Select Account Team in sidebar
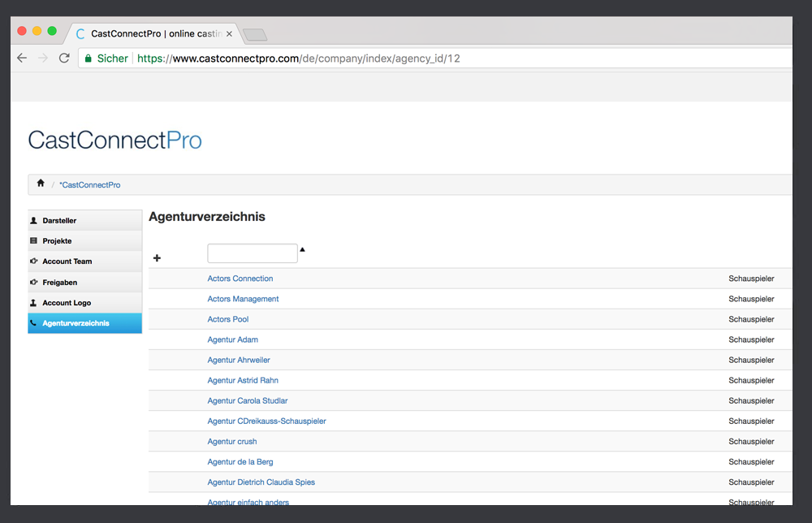812x523 pixels. 85,261
